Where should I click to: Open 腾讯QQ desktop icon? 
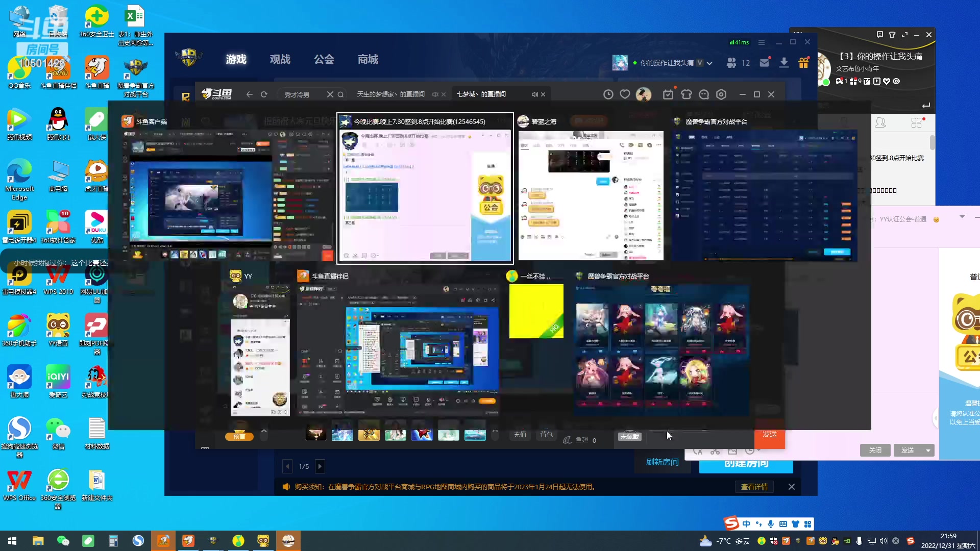(x=58, y=124)
